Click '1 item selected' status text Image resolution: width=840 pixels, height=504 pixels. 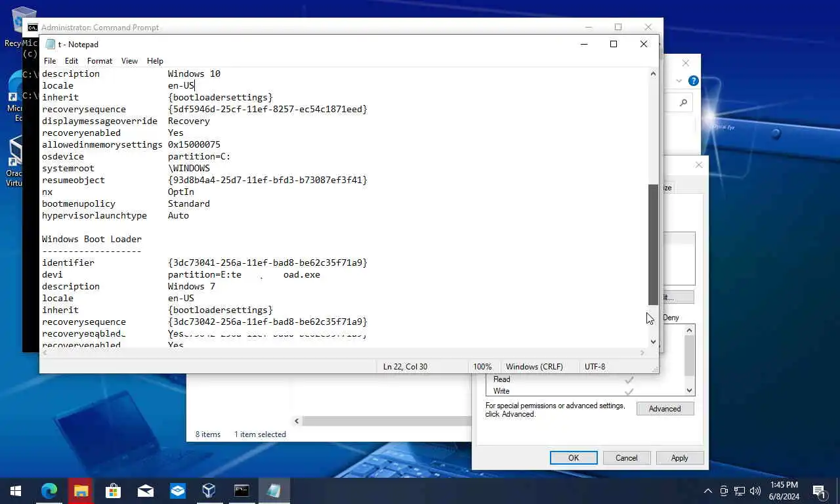pos(260,434)
